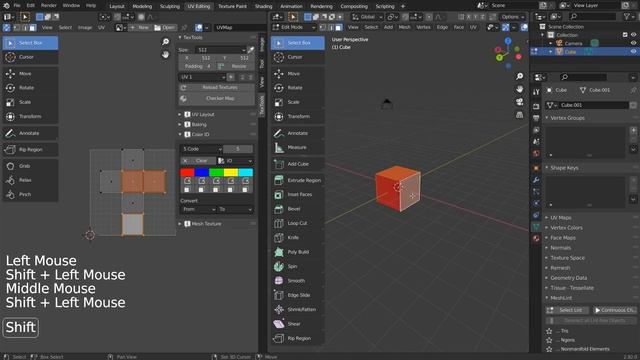Click the Clear color ID button
Viewport: 640px width, 360px height.
pyautogui.click(x=198, y=161)
